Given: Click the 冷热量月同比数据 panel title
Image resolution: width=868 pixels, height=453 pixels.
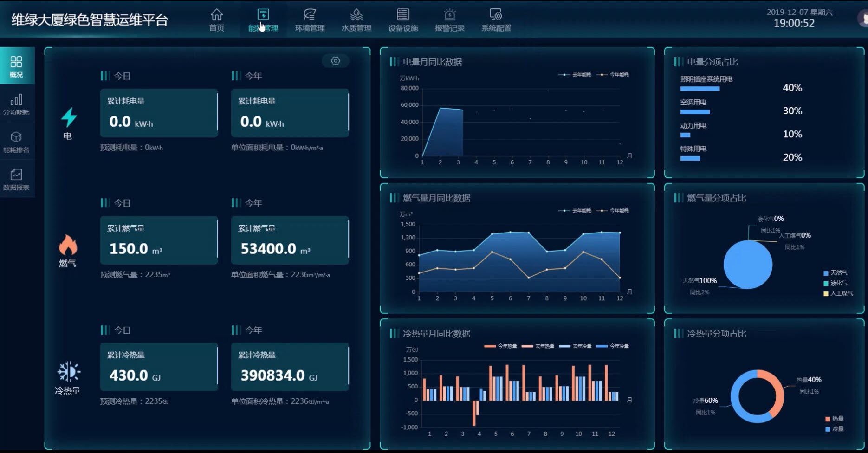Looking at the screenshot, I should (436, 333).
